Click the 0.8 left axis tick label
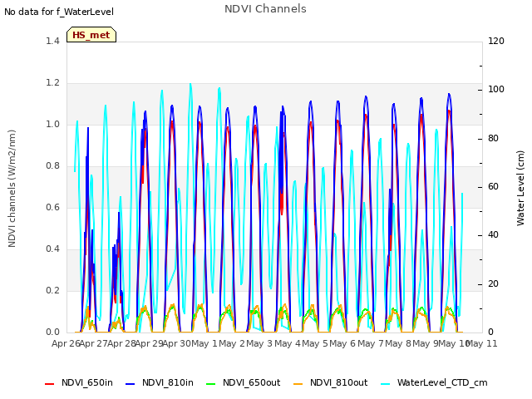 tap(52, 166)
